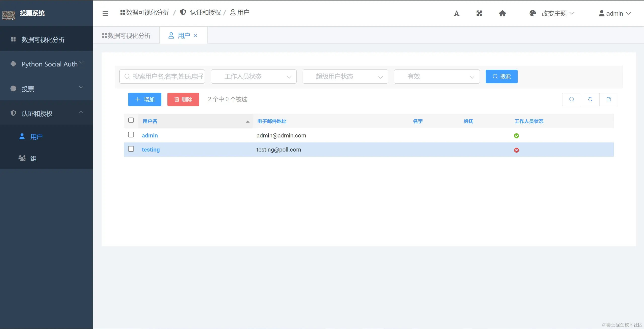Click the font size 'A' icon

[x=456, y=13]
